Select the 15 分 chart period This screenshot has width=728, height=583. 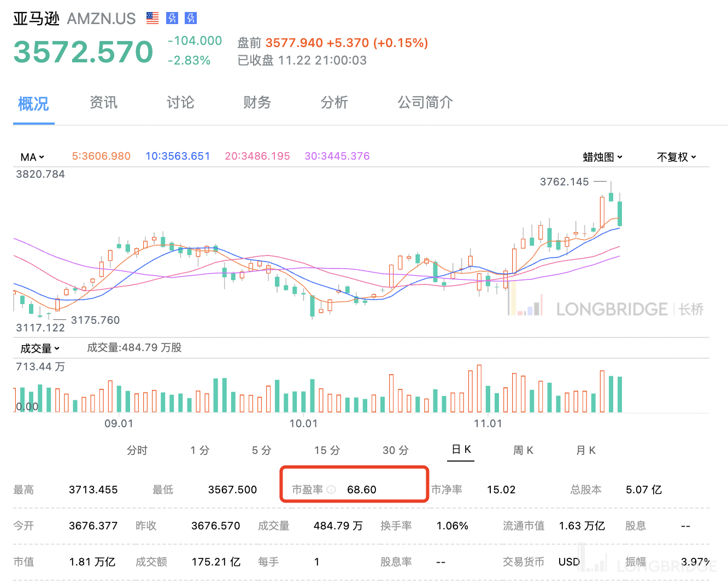[327, 450]
